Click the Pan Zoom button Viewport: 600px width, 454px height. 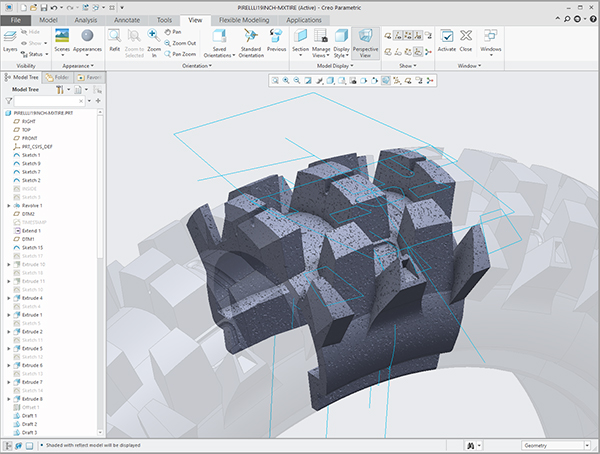180,54
